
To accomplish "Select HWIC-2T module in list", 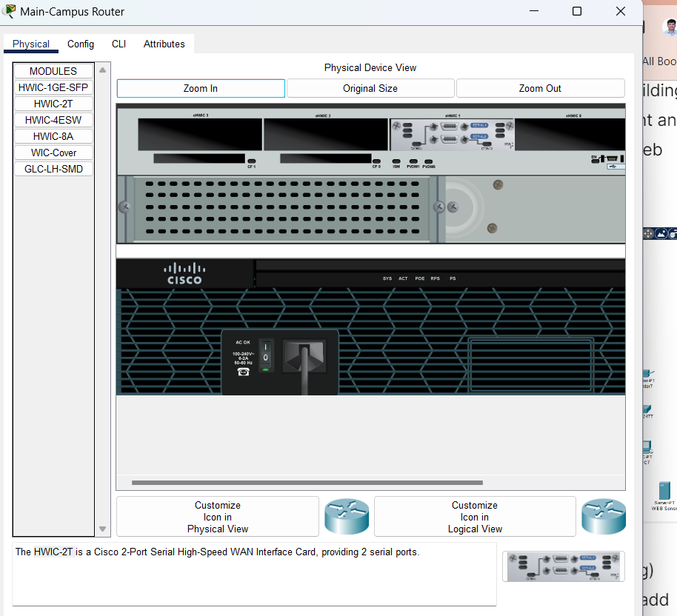I will pos(53,104).
